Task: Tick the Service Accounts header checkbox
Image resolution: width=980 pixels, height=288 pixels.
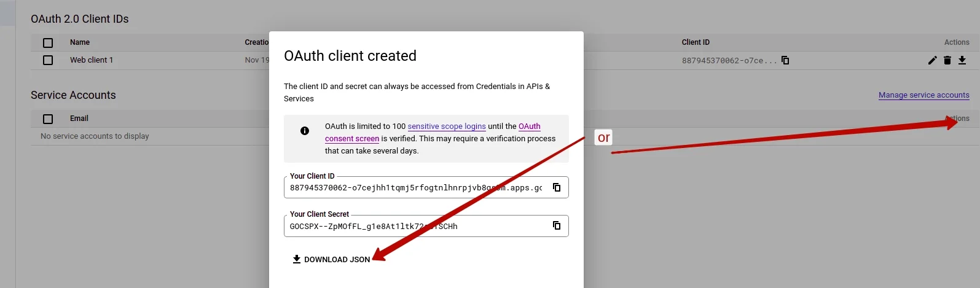Action: (x=48, y=119)
